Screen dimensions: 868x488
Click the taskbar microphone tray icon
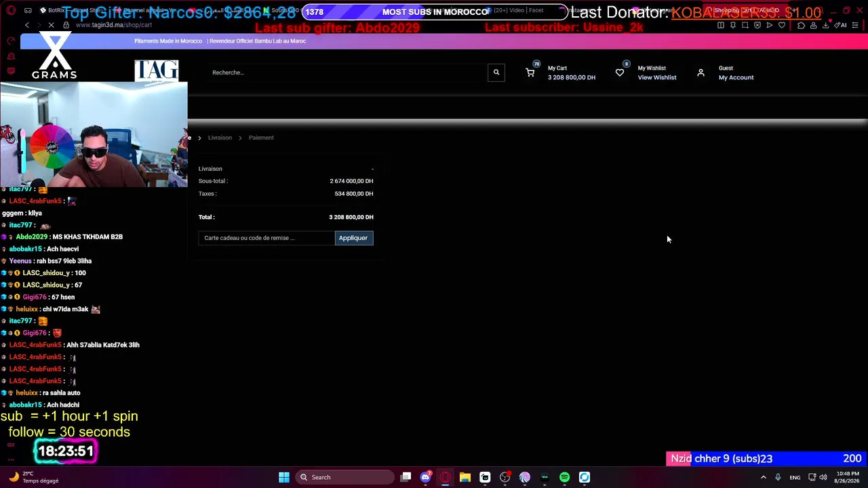click(778, 477)
